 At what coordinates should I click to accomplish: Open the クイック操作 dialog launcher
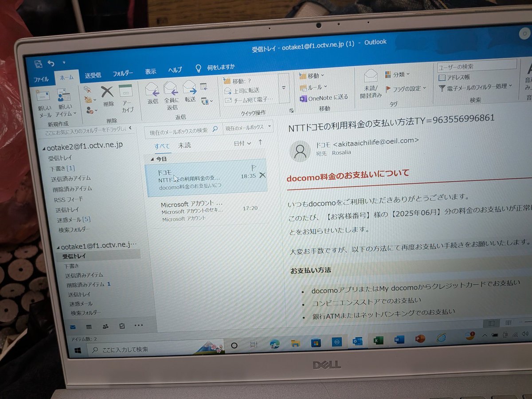pyautogui.click(x=292, y=111)
